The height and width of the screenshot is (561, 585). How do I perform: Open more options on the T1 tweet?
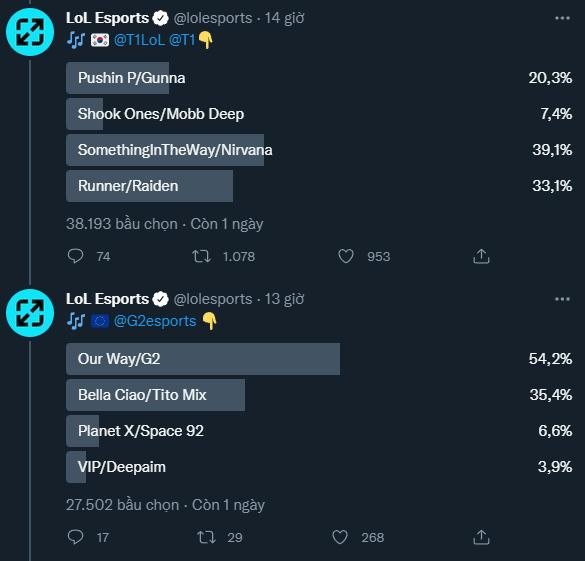[x=562, y=18]
